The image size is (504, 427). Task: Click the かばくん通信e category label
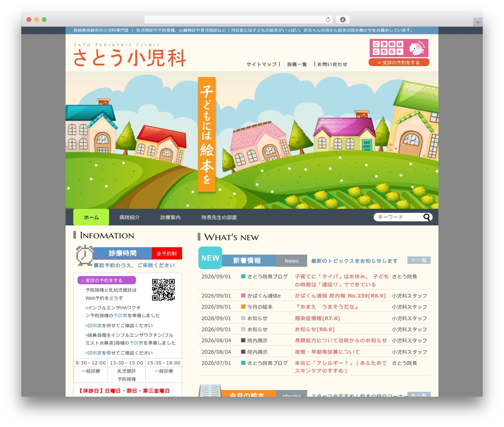(264, 295)
